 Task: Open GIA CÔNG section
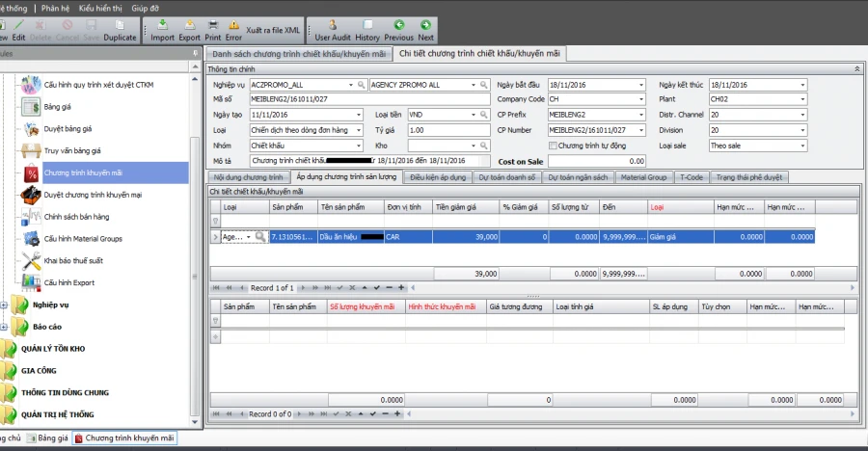click(39, 371)
